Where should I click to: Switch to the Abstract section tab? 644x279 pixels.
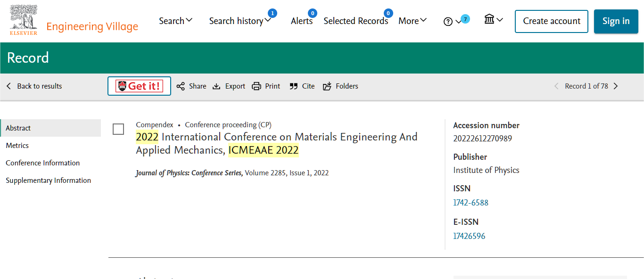[50, 128]
